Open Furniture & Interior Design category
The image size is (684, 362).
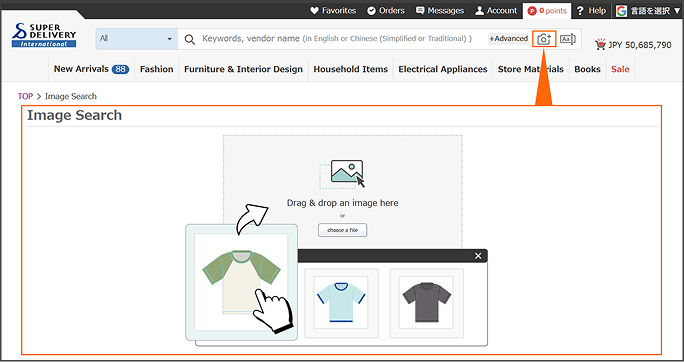(243, 69)
